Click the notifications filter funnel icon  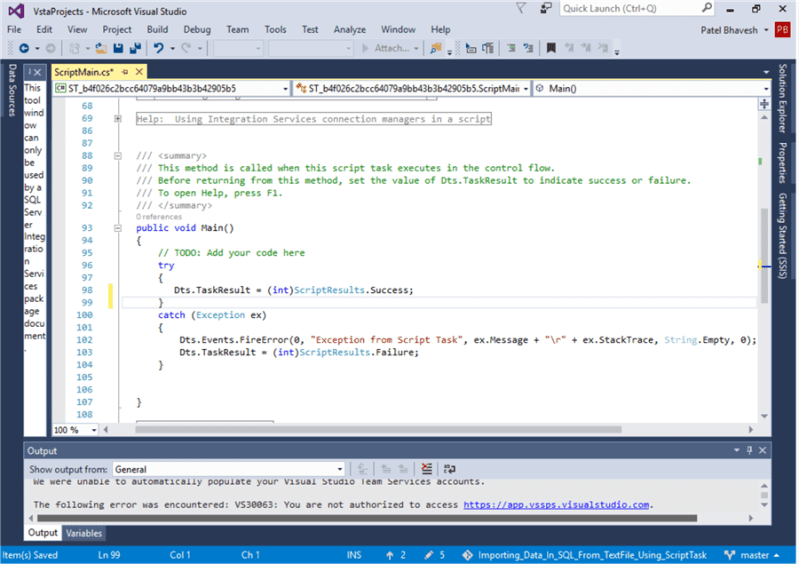(521, 8)
